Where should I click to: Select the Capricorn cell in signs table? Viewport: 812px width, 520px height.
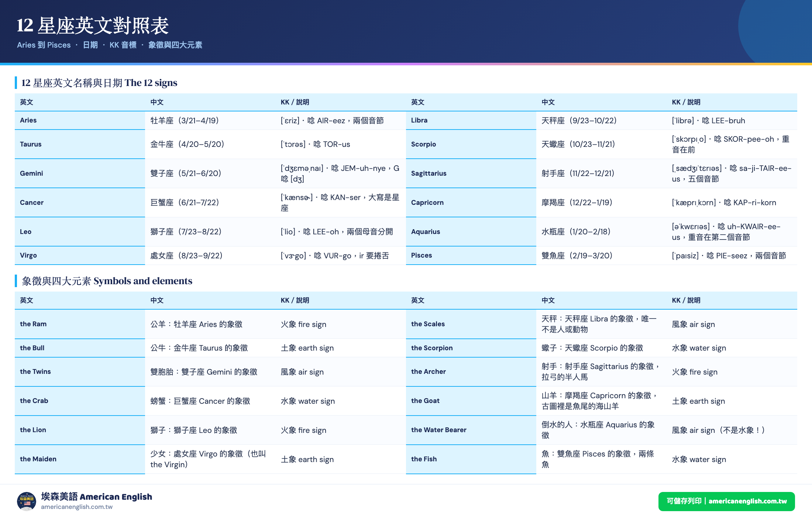471,203
